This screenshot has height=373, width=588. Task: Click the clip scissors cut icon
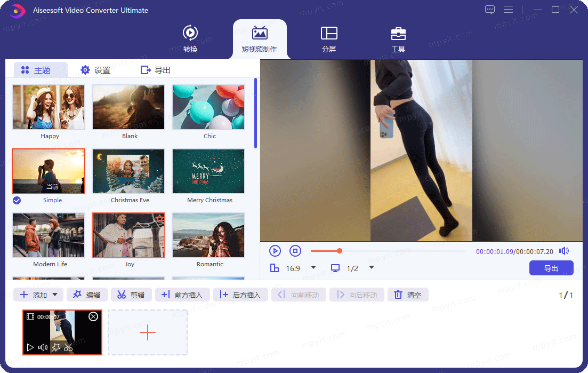click(68, 347)
